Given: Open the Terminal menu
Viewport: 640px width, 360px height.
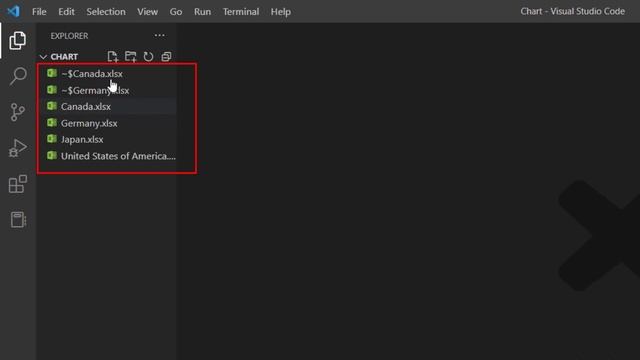Looking at the screenshot, I should 241,11.
